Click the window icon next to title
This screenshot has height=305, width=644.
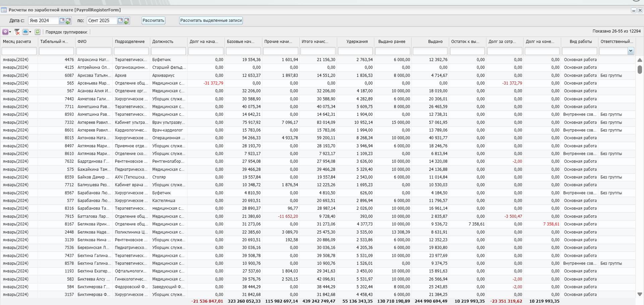click(4, 10)
